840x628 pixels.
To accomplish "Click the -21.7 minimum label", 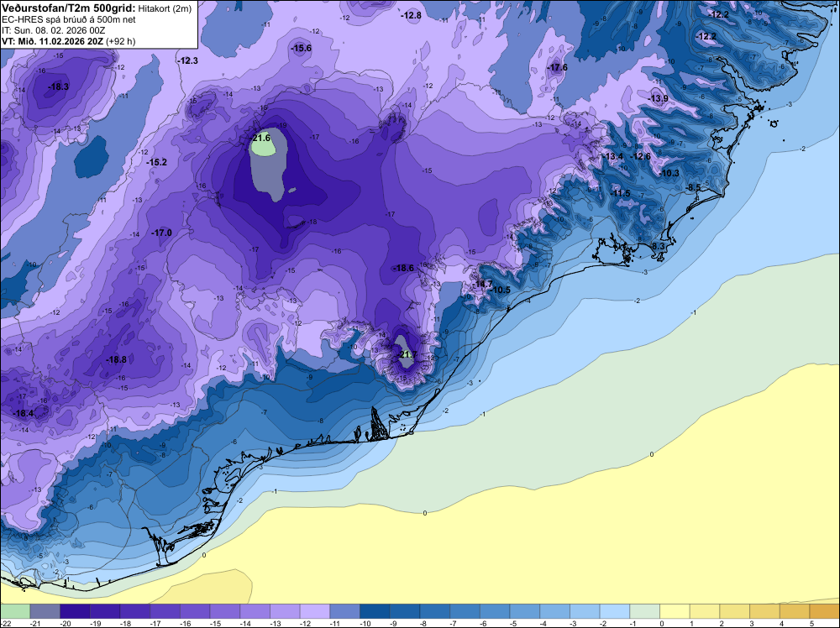I will pos(407,354).
